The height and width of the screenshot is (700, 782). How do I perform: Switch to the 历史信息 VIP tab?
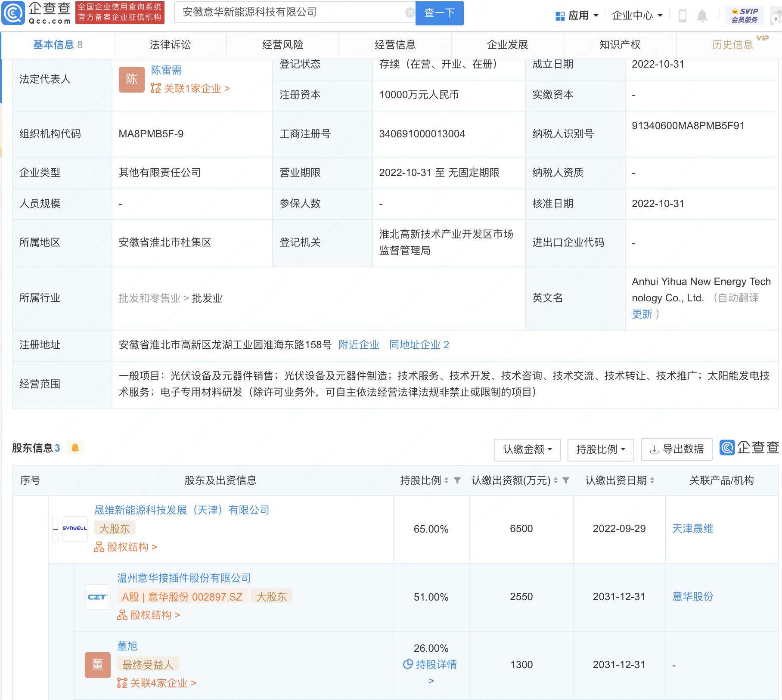732,45
